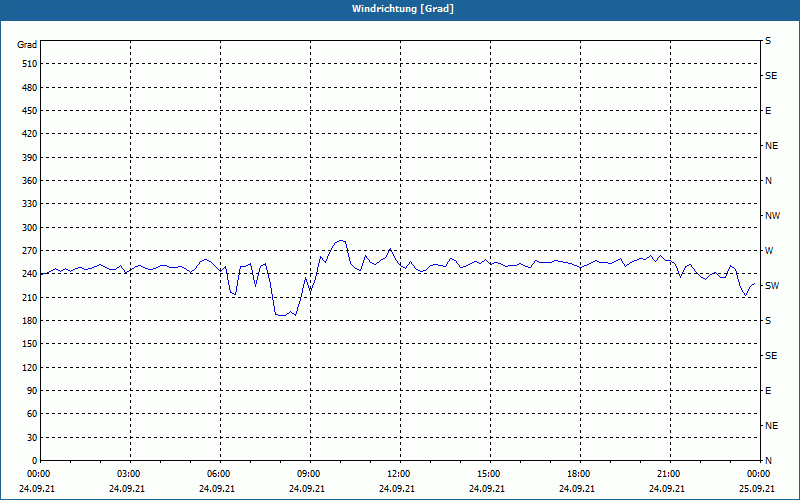Viewport: 800px width, 500px height.
Task: Click the 420 degree axis label
Action: (29, 134)
